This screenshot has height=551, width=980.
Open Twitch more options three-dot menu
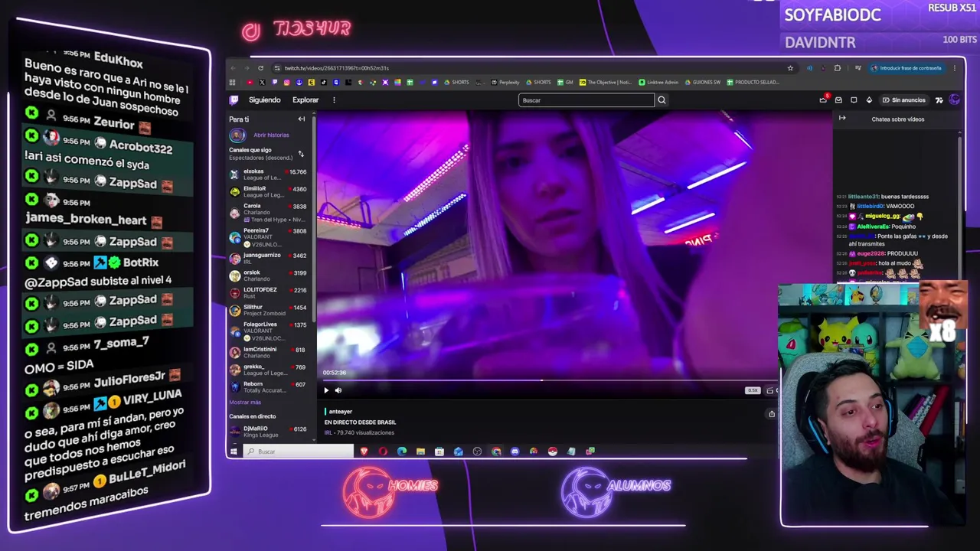click(334, 99)
